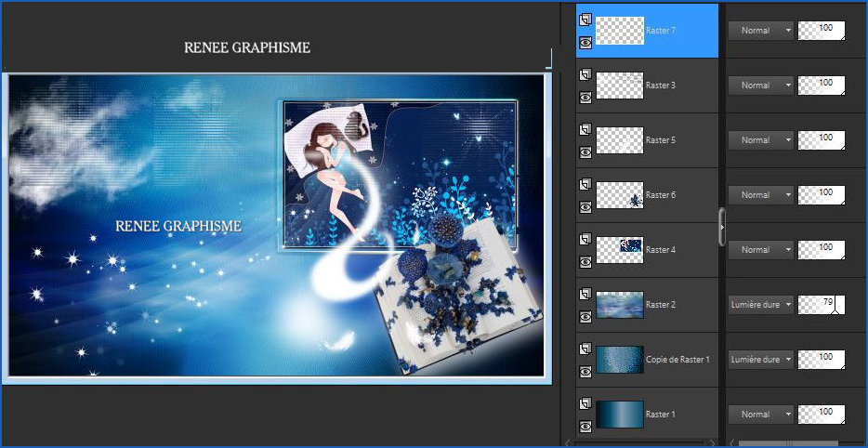Hide the Raster 2 layer

(585, 316)
